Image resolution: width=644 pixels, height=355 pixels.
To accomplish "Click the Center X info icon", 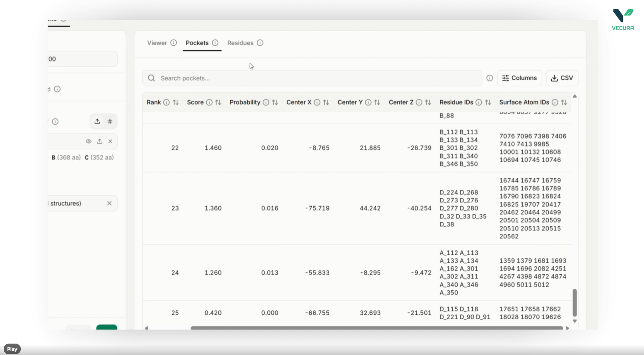I will (317, 102).
